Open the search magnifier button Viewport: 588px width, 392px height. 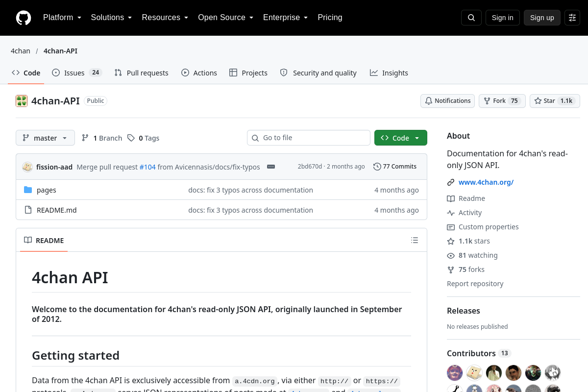point(471,18)
